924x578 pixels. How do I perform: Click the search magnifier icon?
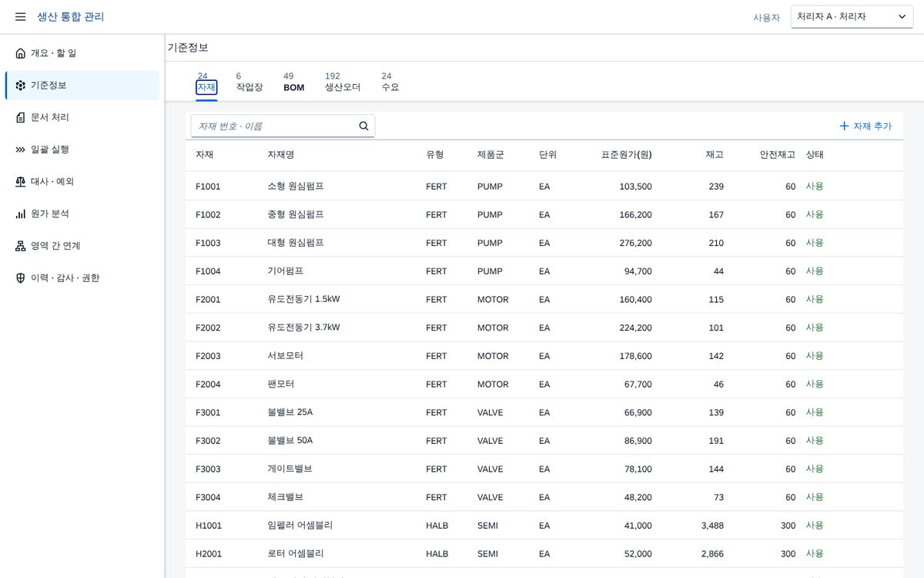click(364, 126)
